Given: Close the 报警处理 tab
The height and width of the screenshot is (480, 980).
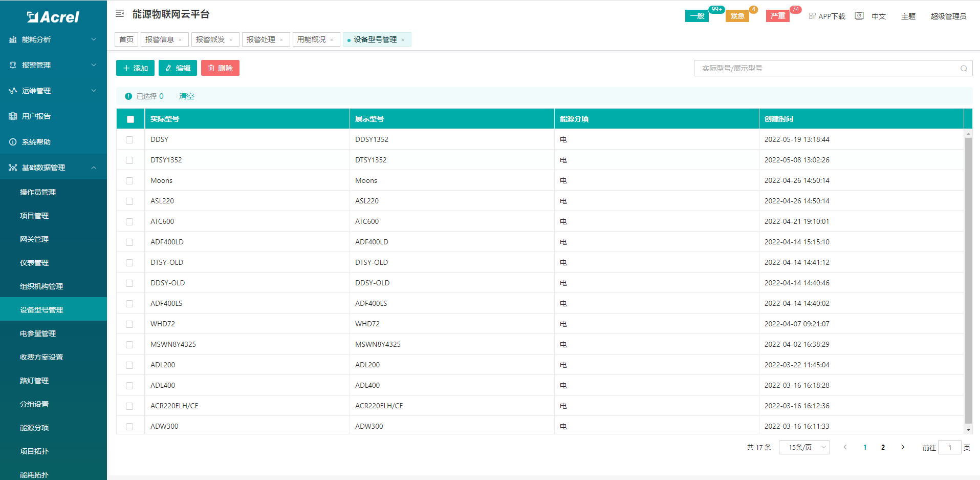Looking at the screenshot, I should coord(281,40).
